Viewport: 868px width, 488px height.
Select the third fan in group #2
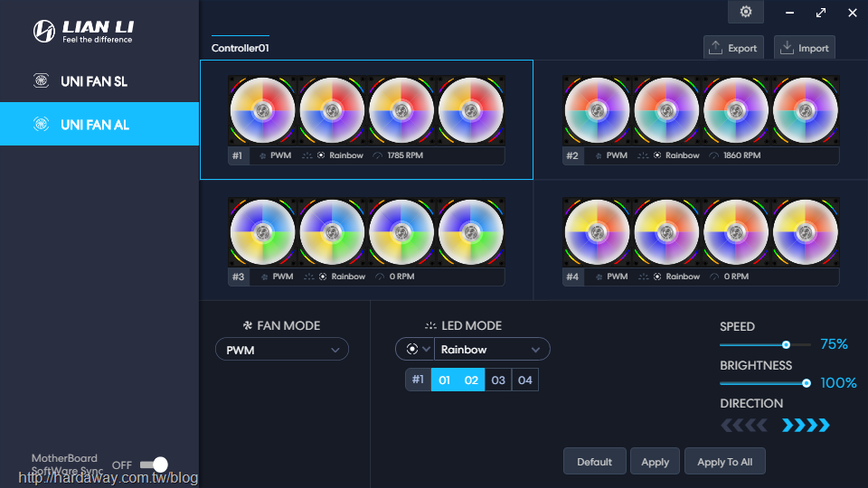[x=736, y=110]
